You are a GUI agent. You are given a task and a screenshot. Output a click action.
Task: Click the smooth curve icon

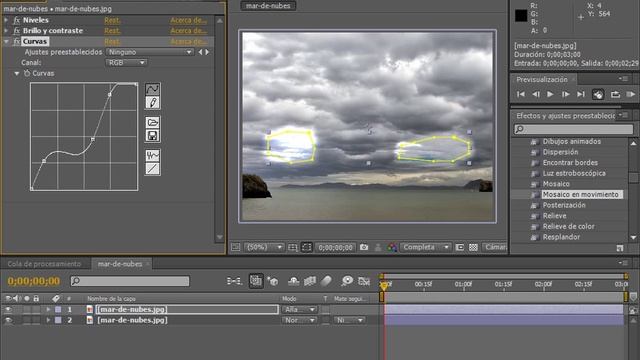point(153,155)
